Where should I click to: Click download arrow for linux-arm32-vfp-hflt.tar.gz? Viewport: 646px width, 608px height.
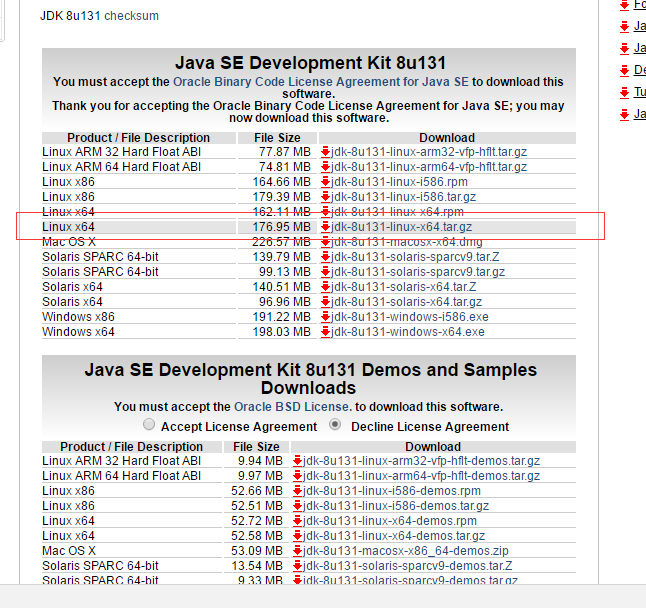pos(325,152)
